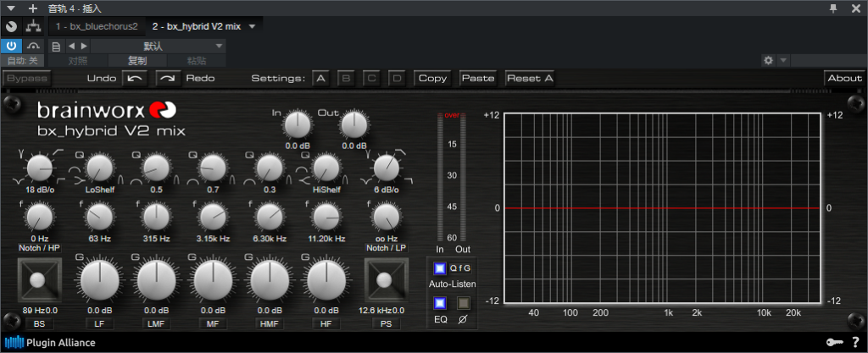
Task: Click the Undo arrow button
Action: tap(135, 79)
